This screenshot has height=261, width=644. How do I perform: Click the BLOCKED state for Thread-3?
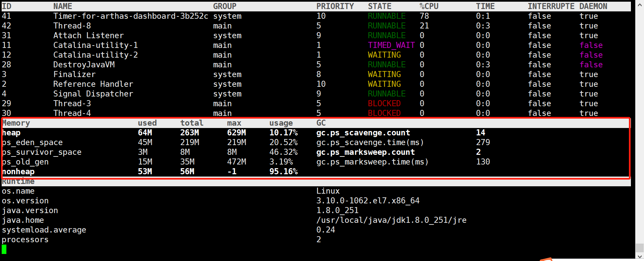(x=384, y=104)
